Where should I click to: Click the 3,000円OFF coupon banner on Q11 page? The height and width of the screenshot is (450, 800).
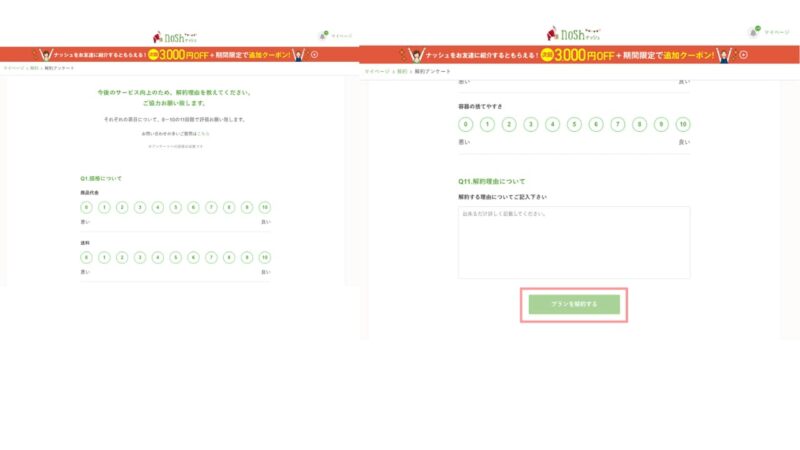574,56
